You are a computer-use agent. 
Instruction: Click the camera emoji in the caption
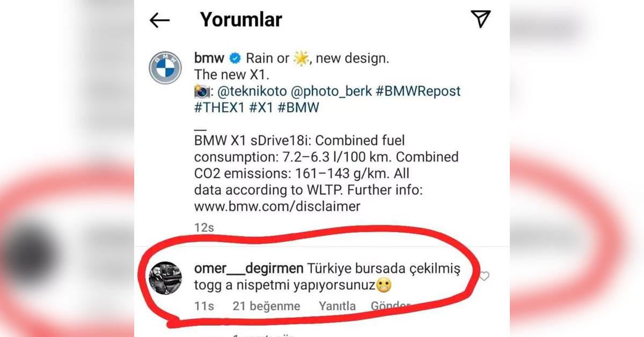[202, 91]
